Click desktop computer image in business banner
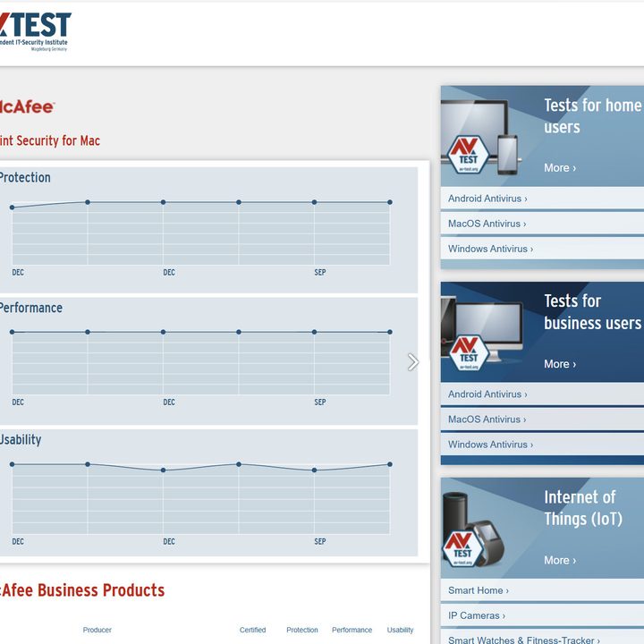The image size is (644, 644). 481,331
